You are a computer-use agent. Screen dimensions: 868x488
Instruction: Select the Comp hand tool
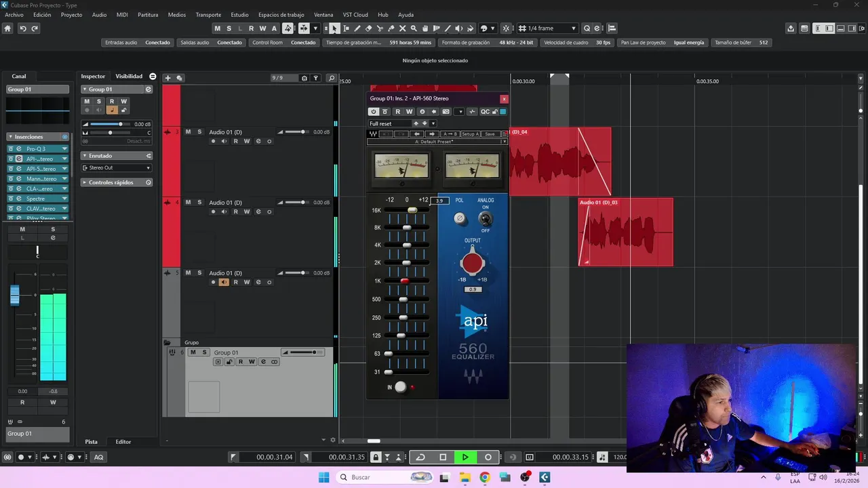pos(425,28)
